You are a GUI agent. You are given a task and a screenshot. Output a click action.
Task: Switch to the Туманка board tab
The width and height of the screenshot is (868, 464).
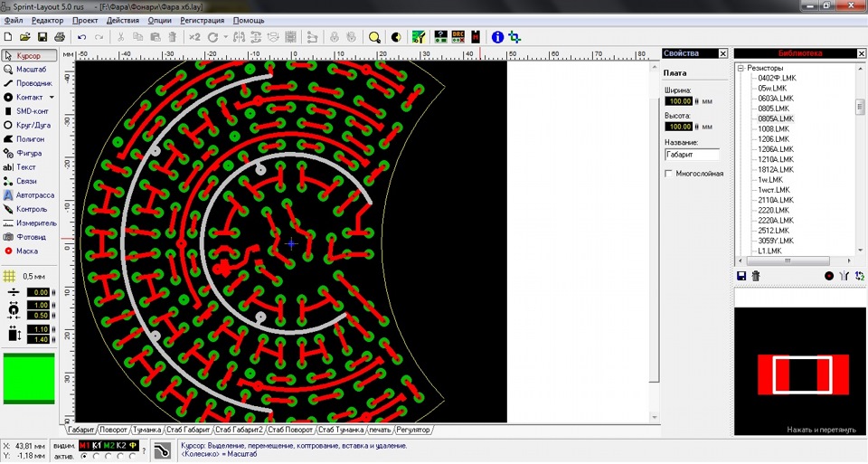point(147,430)
